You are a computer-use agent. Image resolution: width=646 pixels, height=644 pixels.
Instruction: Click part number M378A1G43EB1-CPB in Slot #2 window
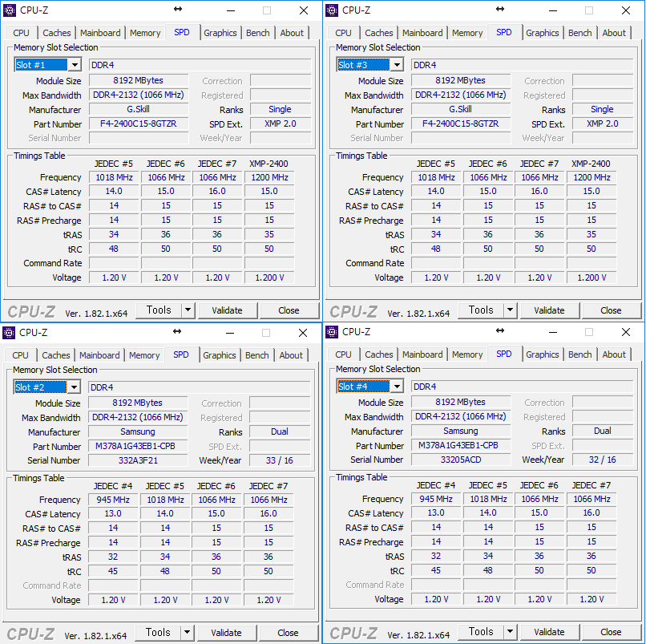pos(138,446)
